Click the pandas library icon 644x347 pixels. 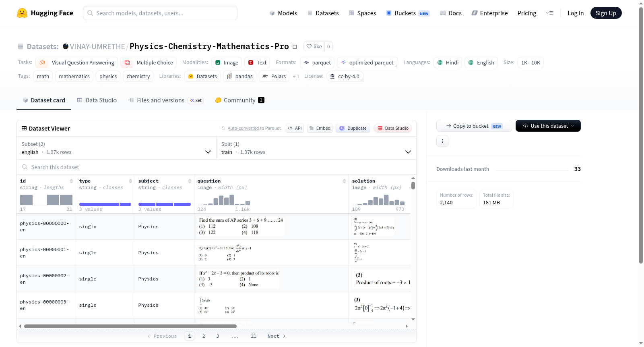pos(229,76)
